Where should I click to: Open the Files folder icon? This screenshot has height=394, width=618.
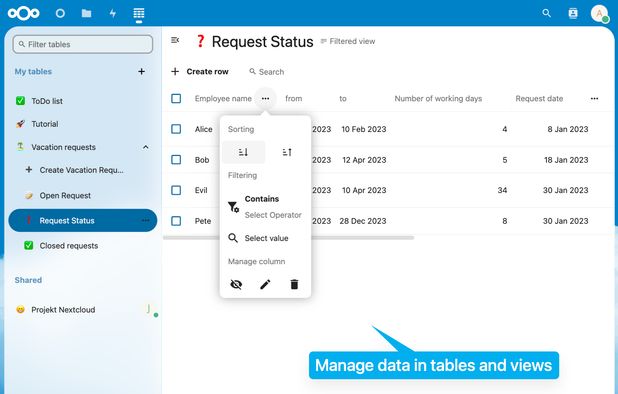click(x=86, y=13)
